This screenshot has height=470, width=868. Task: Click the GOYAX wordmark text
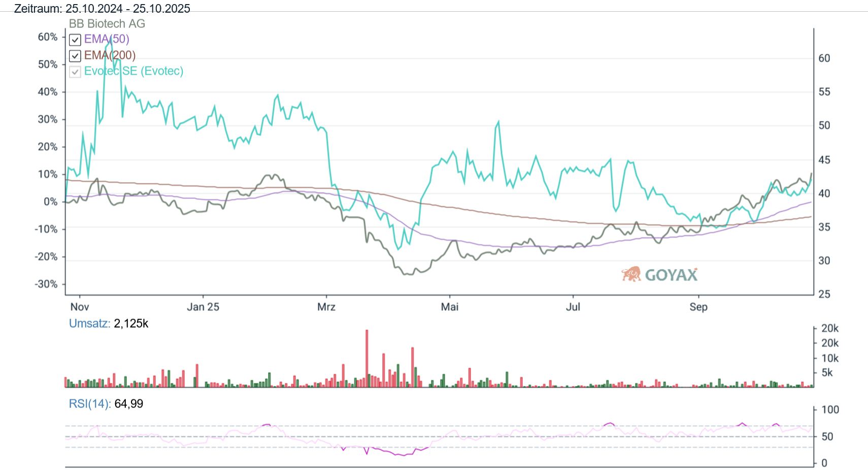671,275
